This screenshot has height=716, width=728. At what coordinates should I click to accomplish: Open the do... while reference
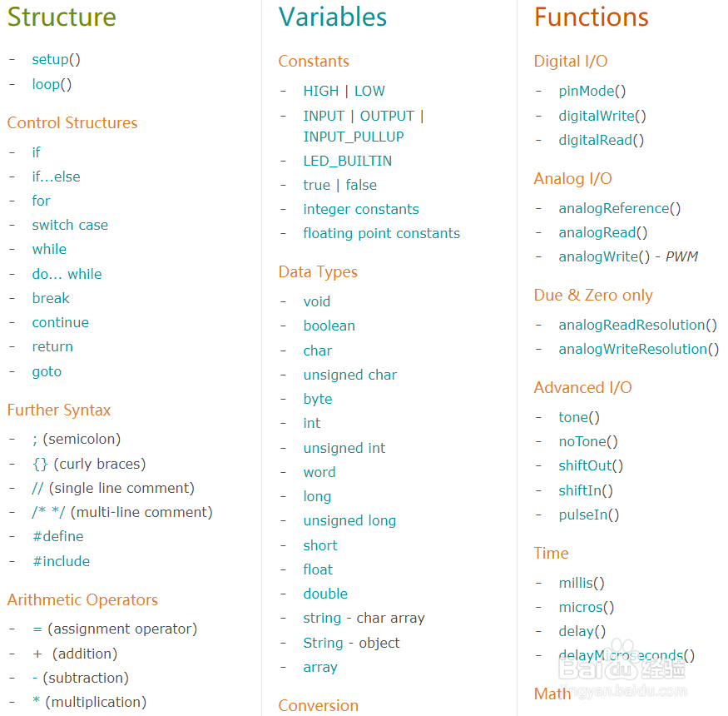coord(67,274)
